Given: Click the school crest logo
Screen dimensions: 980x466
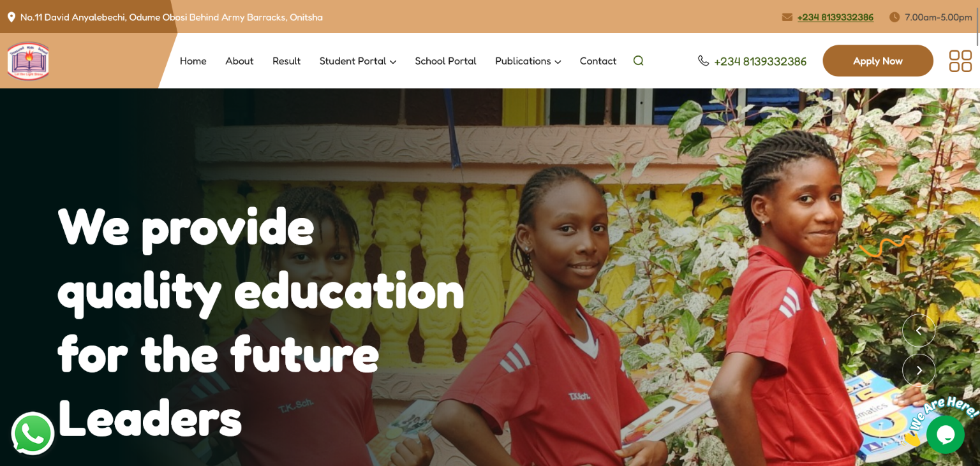Looking at the screenshot, I should (28, 61).
